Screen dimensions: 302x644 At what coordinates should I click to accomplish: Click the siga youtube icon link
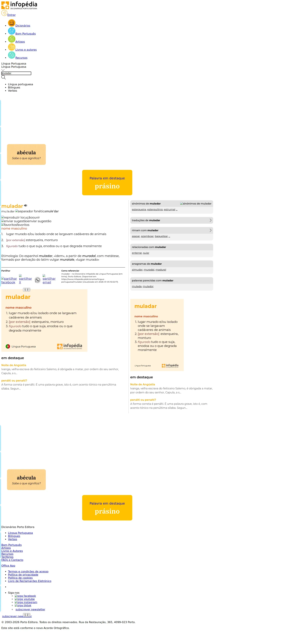pos(25,599)
